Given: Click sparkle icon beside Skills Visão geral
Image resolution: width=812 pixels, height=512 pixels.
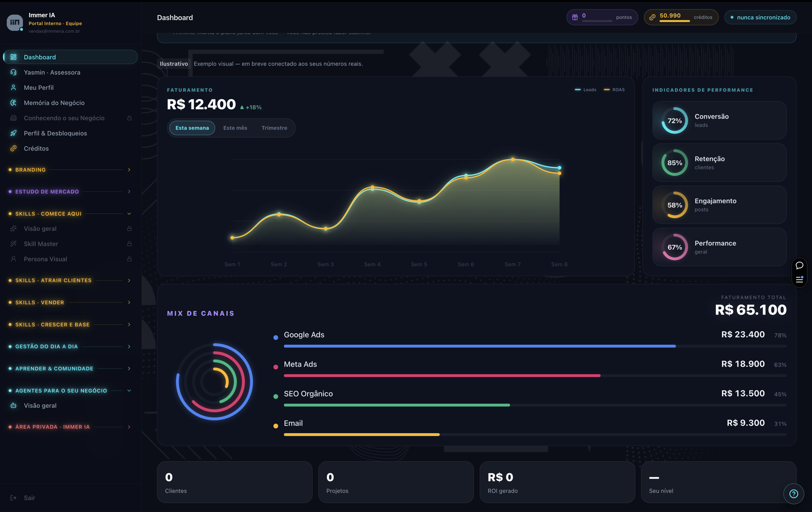Looking at the screenshot, I should click(13, 229).
